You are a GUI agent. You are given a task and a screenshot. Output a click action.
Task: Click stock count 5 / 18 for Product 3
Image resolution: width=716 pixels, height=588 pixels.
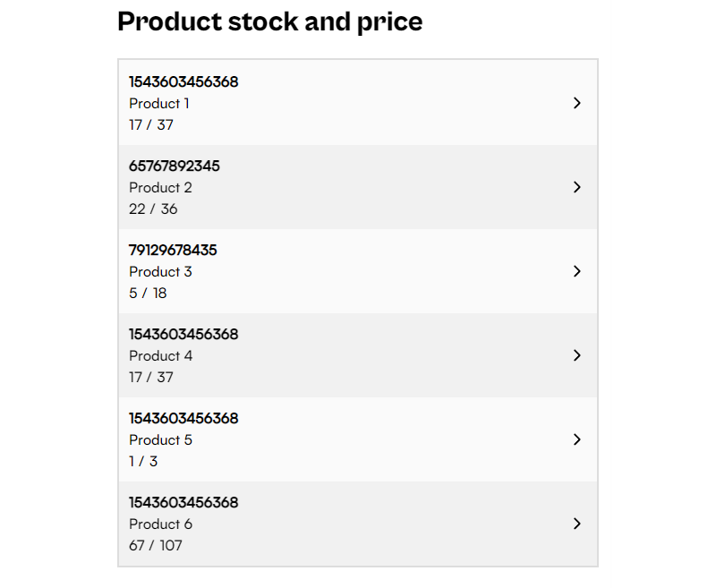pos(148,293)
